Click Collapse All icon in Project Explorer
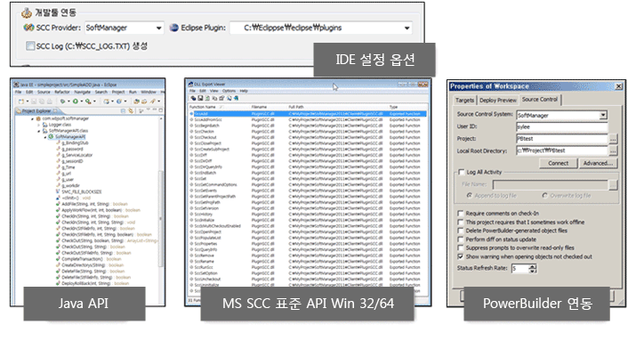The width and height of the screenshot is (644, 341). pos(124,110)
